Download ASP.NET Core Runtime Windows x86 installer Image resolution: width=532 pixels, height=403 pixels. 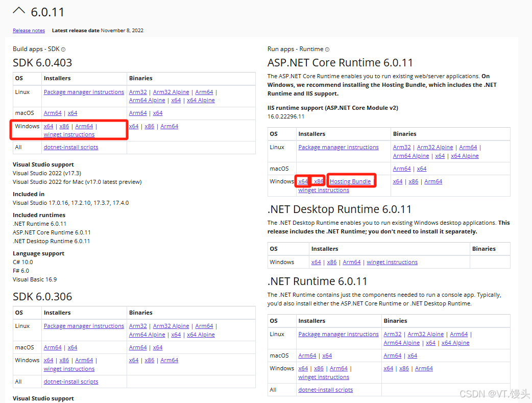[319, 182]
